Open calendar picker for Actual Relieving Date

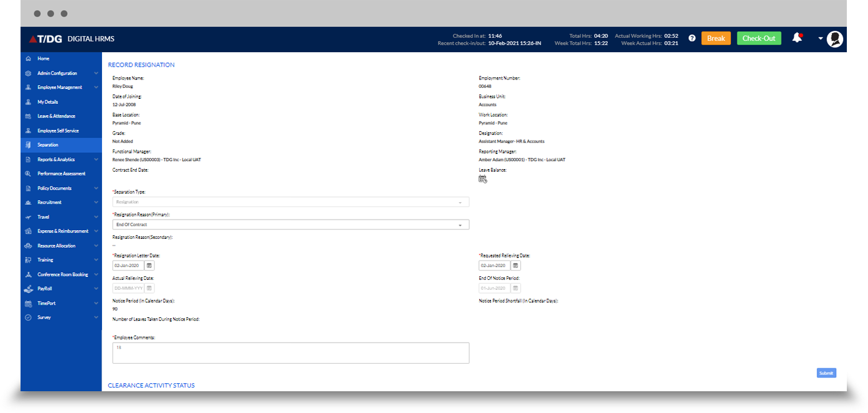(x=149, y=289)
